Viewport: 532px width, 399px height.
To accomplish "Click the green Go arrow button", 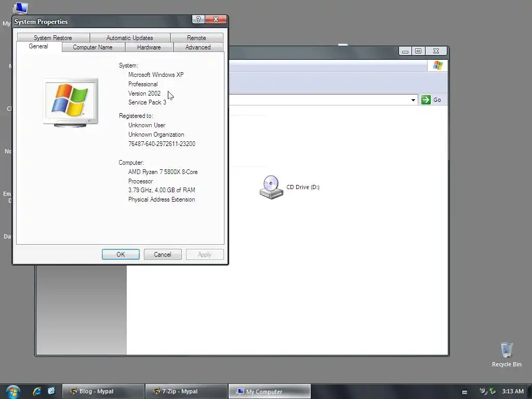I will point(426,100).
